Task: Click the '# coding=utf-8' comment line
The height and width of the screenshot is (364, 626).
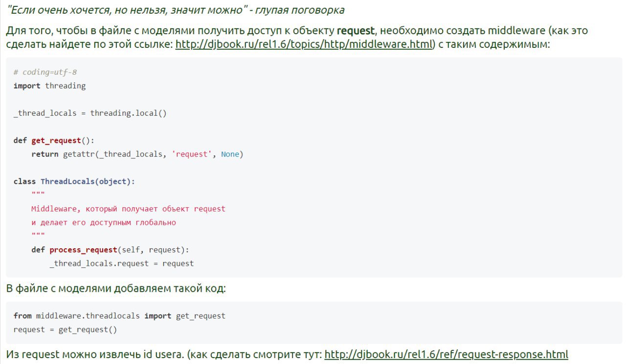Action: click(x=45, y=72)
